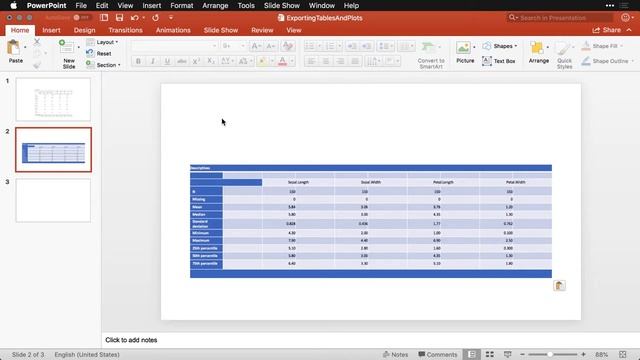Viewport: 640px width, 360px height.
Task: Click the paste options icon near the table
Action: tap(559, 286)
